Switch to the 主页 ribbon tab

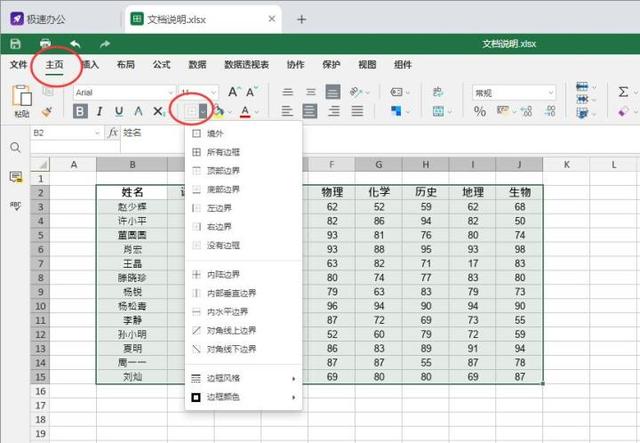pos(54,65)
